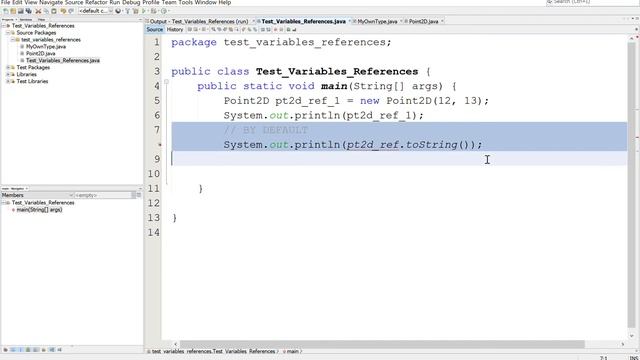The image size is (640, 360).
Task: Click the green Run Project icon
Action: 144,11
